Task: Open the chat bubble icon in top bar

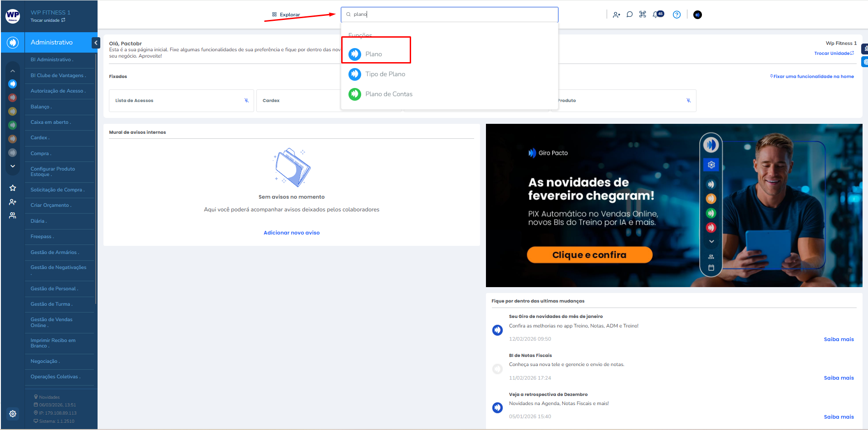Action: [x=629, y=15]
